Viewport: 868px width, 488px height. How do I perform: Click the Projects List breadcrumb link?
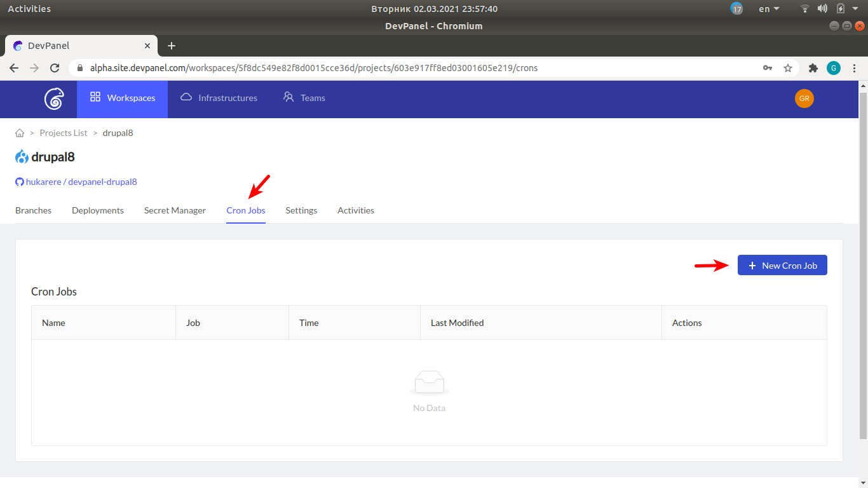64,132
